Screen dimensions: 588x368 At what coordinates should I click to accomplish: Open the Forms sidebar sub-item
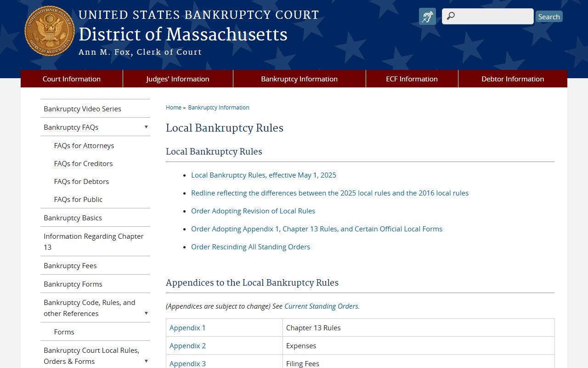click(x=64, y=332)
